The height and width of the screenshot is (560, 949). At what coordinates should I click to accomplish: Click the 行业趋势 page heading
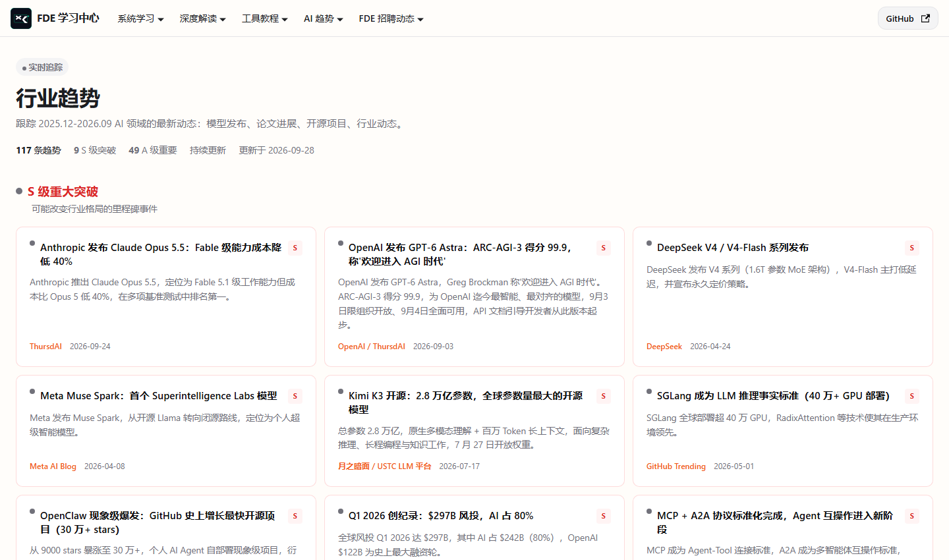[x=58, y=98]
